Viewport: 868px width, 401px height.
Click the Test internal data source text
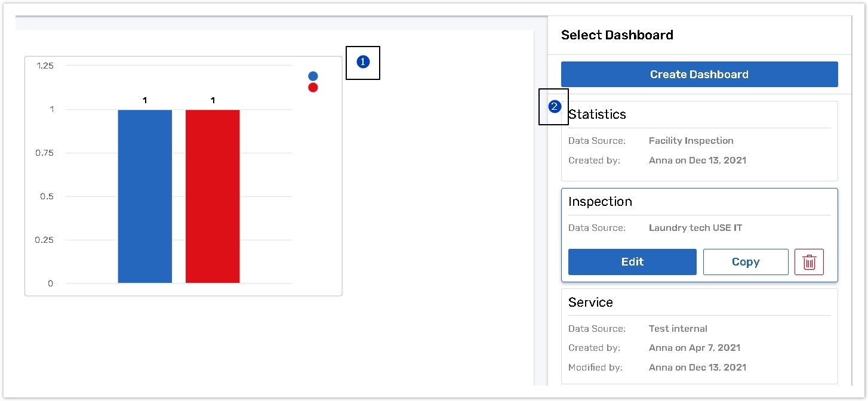pyautogui.click(x=678, y=329)
